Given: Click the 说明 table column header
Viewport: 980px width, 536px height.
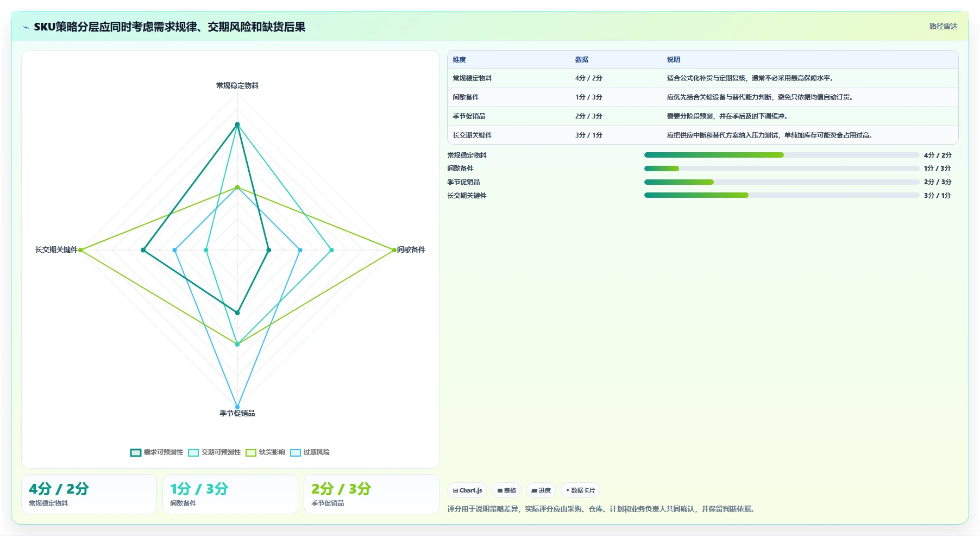Looking at the screenshot, I should coord(674,60).
